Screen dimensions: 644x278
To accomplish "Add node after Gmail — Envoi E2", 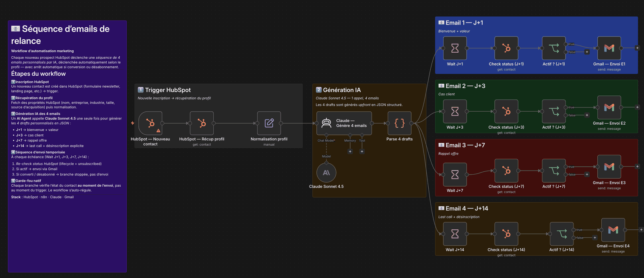I will pyautogui.click(x=637, y=107).
